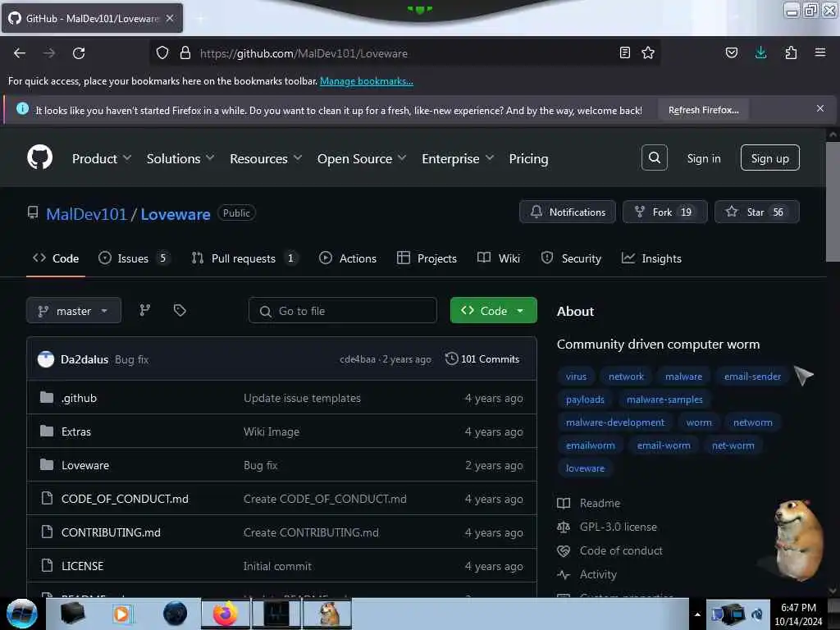
Task: Close the GitHub browser tab
Action: click(x=170, y=18)
